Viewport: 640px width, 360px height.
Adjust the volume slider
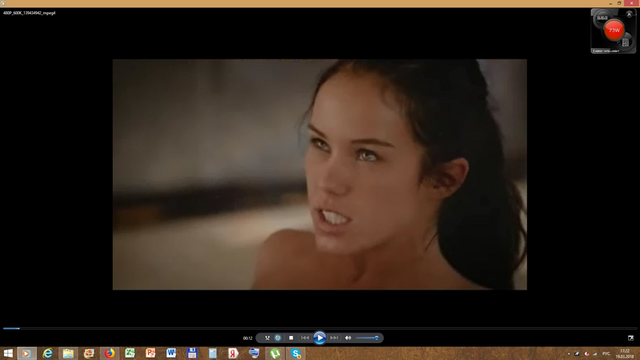click(367, 338)
